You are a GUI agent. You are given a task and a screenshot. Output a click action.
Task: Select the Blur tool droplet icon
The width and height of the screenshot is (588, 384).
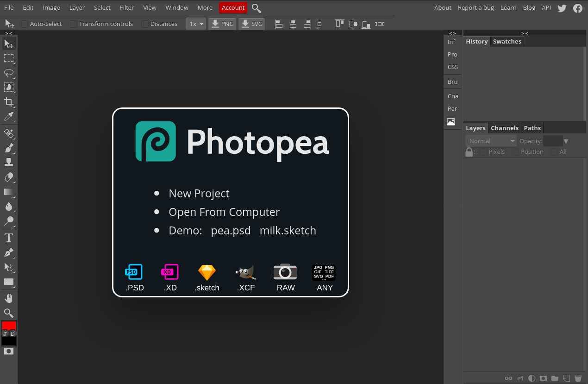click(9, 206)
